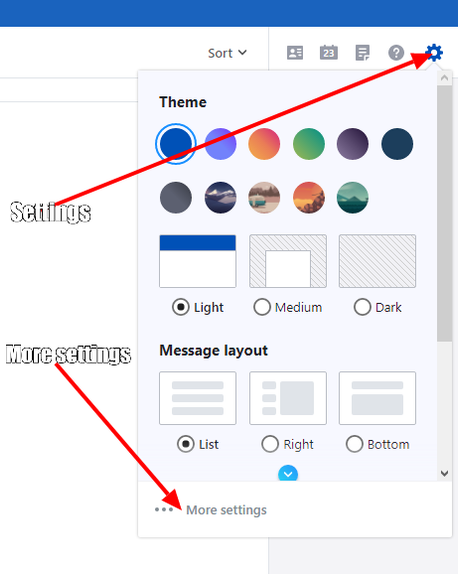Screen dimensions: 458x574
Task: Select the green gradient theme swatch
Action: [309, 144]
